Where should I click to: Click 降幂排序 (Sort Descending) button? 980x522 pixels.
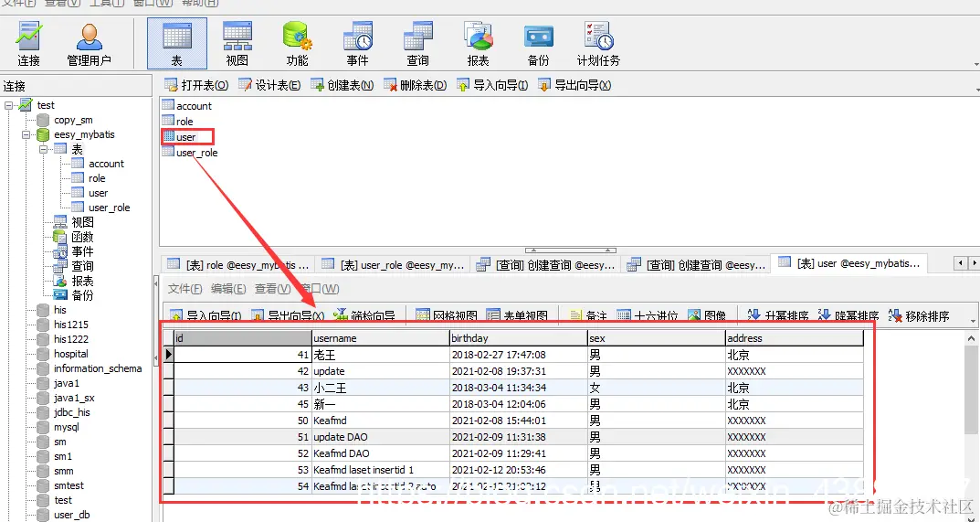coord(848,315)
